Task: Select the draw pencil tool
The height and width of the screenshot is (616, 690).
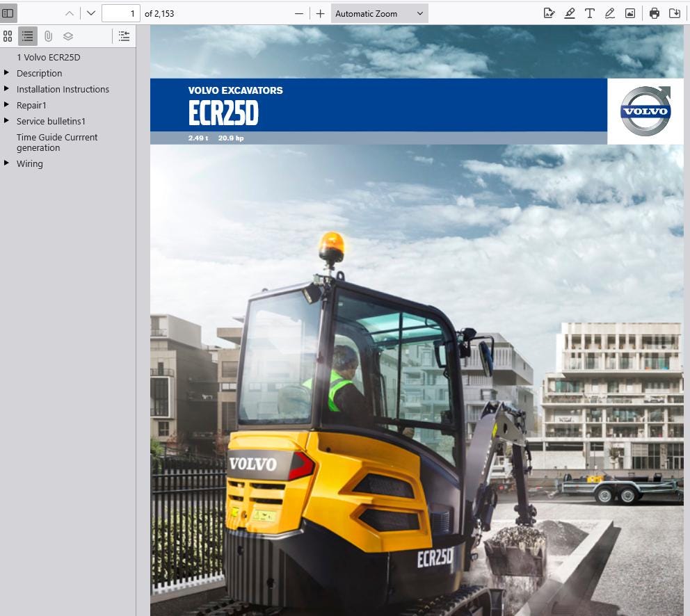Action: click(610, 13)
